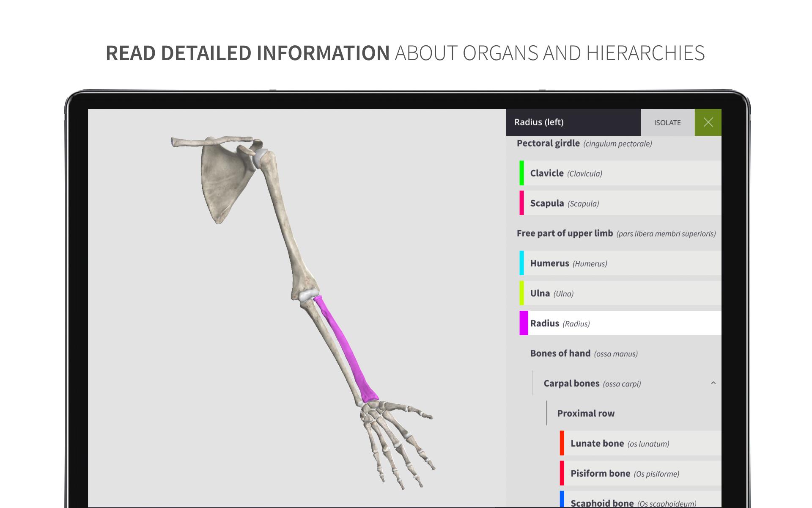Click the ISOLATE button
The width and height of the screenshot is (812, 508).
click(x=667, y=122)
